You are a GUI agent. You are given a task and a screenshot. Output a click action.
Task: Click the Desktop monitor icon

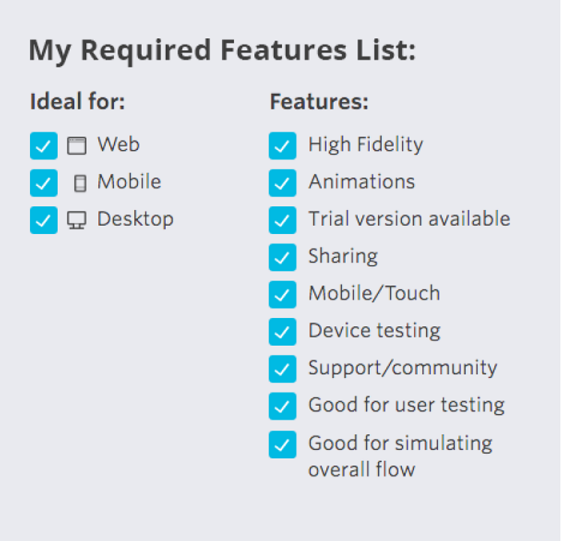pyautogui.click(x=77, y=220)
